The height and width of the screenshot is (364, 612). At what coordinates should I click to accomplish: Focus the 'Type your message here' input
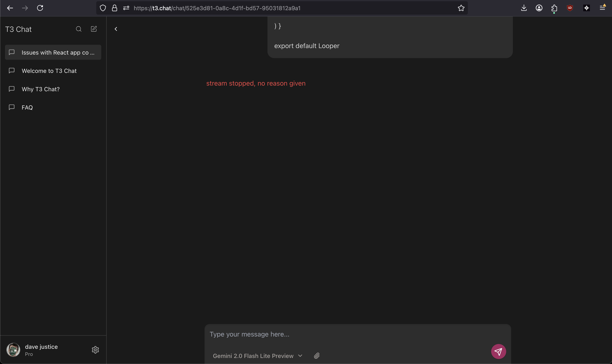tap(343, 334)
